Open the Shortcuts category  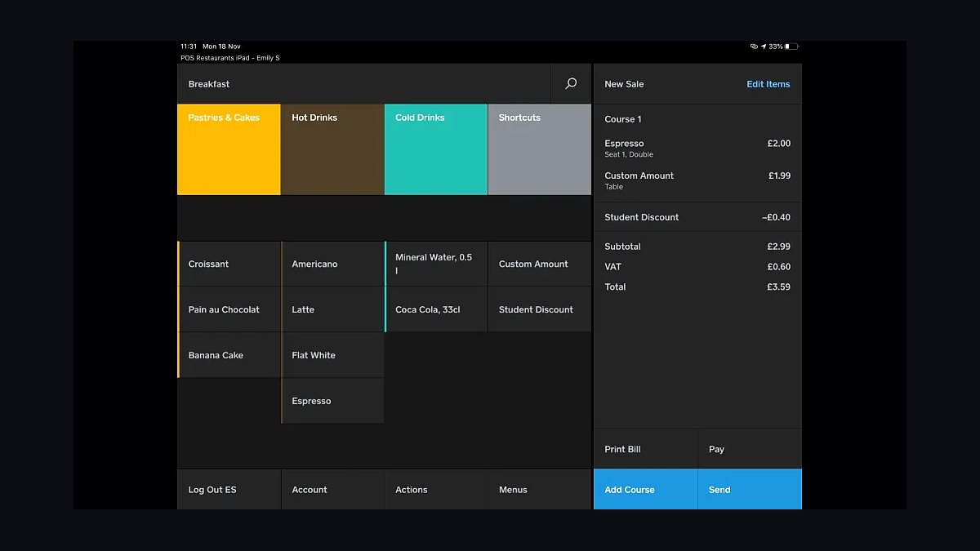click(540, 149)
